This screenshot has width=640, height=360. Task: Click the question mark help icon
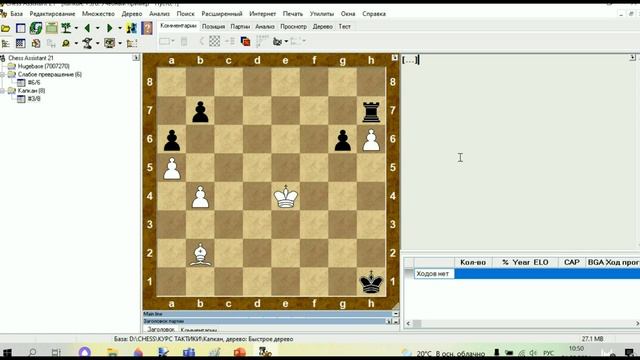click(147, 28)
